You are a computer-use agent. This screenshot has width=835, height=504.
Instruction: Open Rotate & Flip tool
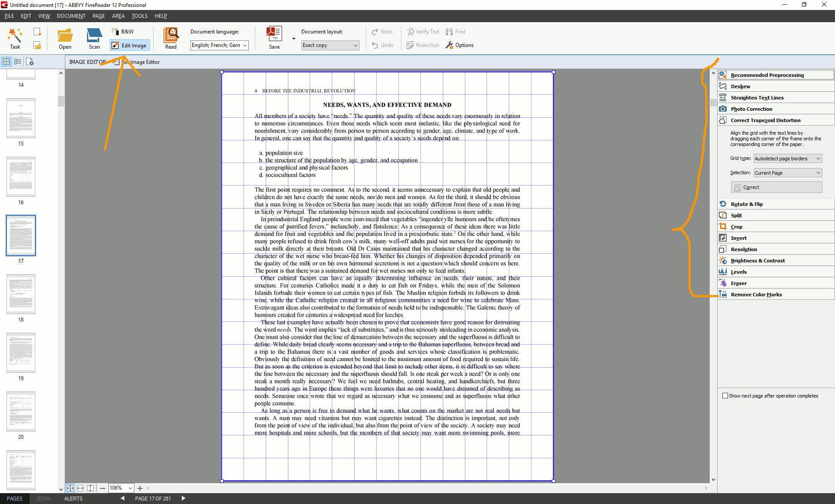coord(746,204)
